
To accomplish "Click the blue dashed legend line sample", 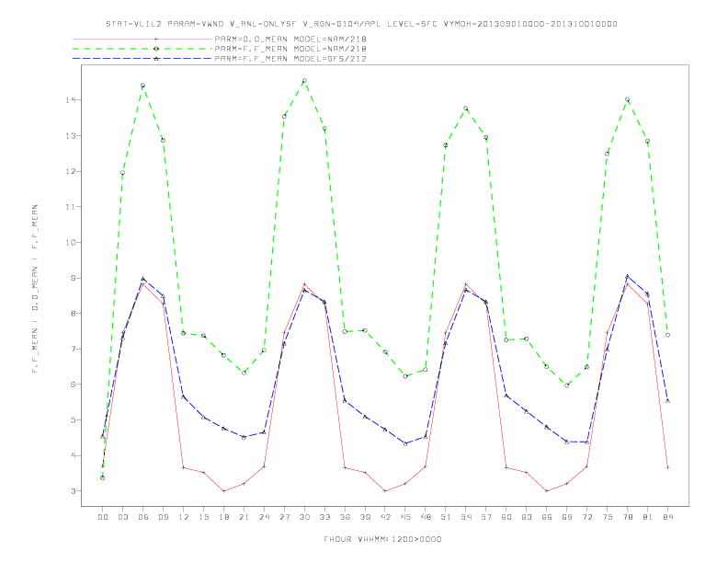I will click(x=142, y=59).
